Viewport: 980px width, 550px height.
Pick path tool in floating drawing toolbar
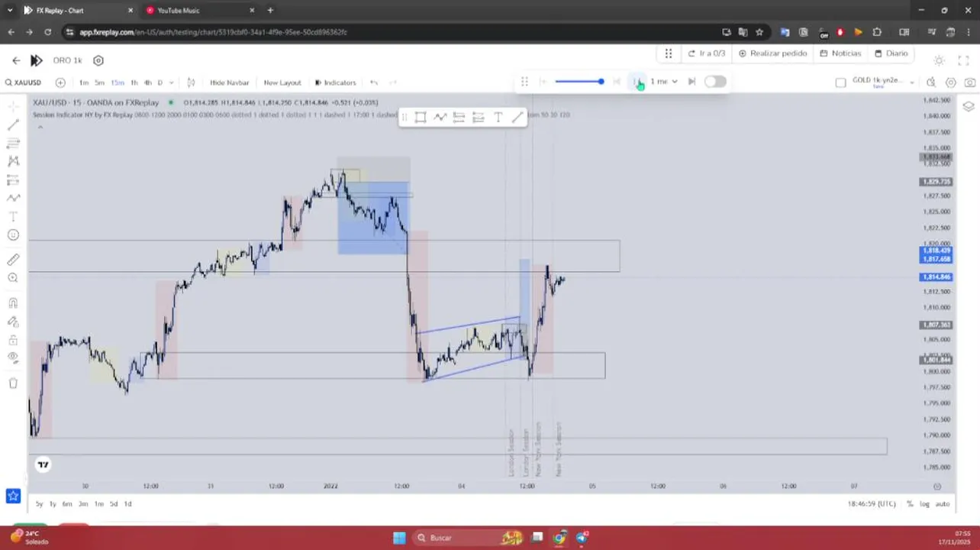coord(440,117)
